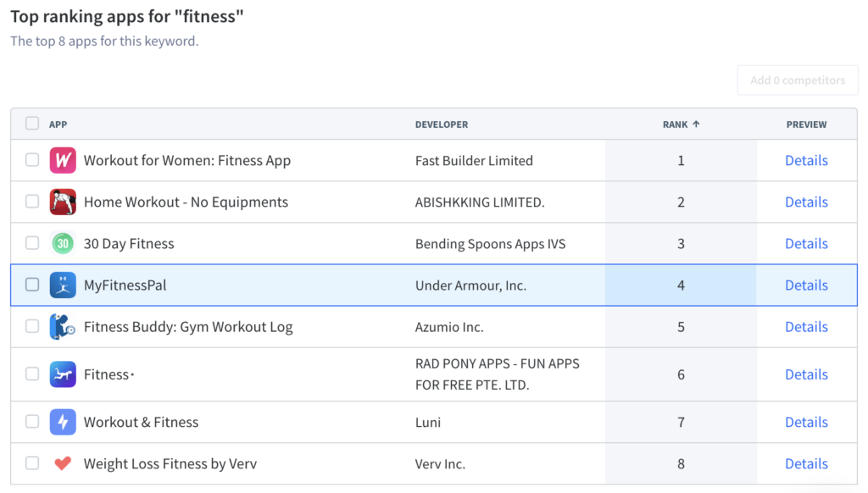868x493 pixels.
Task: Toggle the select-all checkbox in header
Action: (32, 123)
